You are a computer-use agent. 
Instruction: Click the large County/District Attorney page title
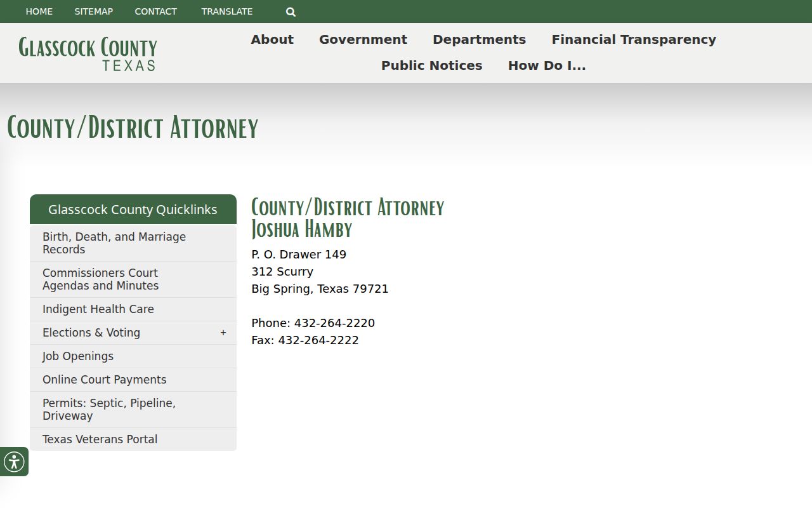pos(133,128)
